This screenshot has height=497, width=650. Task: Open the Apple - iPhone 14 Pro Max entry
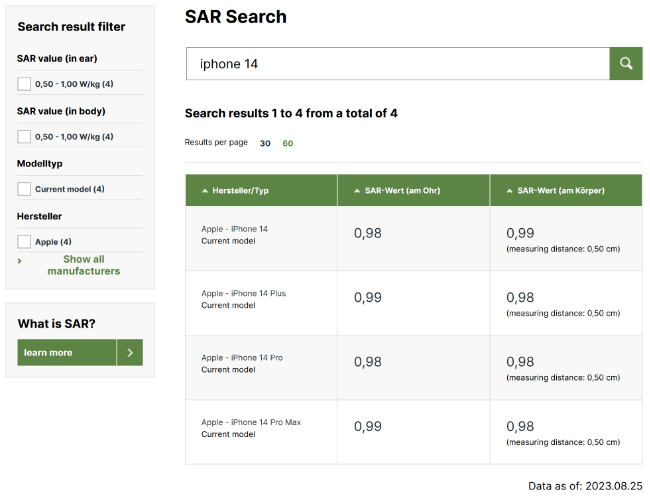(x=251, y=422)
